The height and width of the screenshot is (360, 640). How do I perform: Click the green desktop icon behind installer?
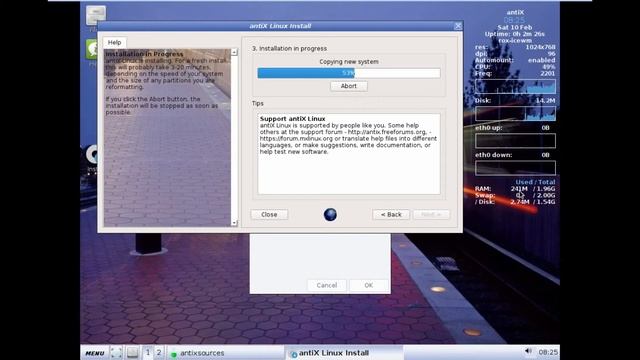click(x=91, y=50)
